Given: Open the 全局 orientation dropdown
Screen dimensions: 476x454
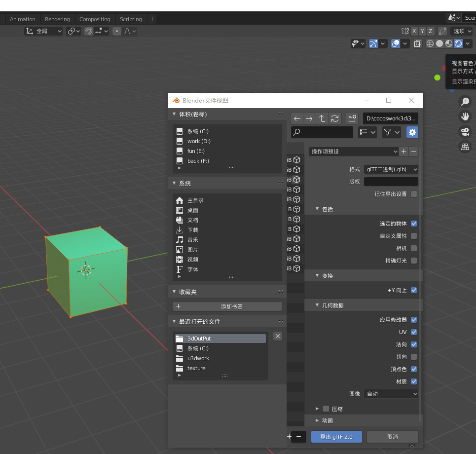Looking at the screenshot, I should (x=43, y=31).
